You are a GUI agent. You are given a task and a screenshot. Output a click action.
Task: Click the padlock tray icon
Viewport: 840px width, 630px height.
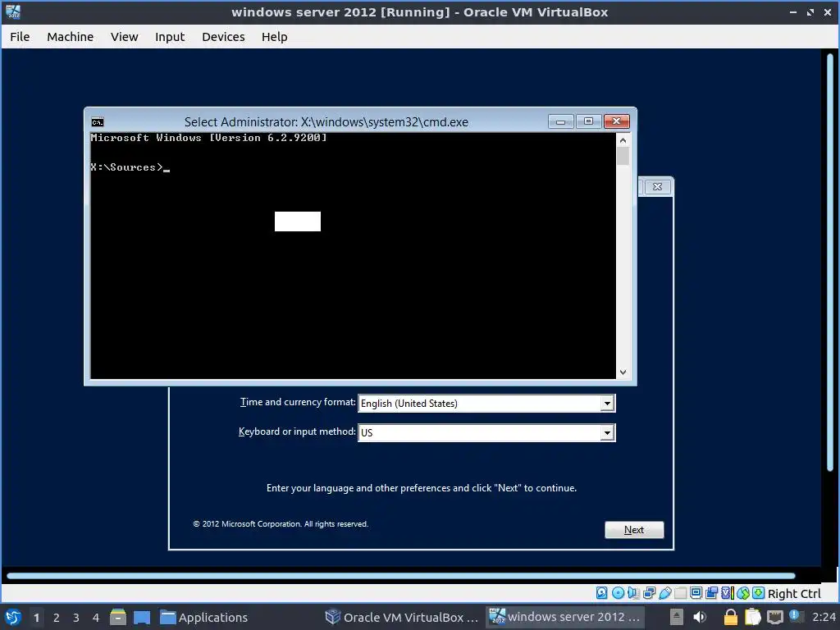(731, 617)
